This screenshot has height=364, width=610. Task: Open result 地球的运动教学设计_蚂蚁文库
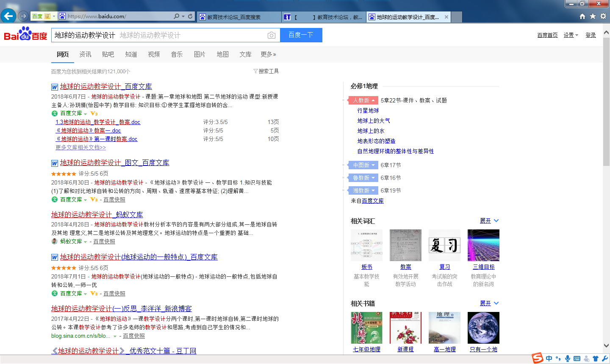(97, 215)
